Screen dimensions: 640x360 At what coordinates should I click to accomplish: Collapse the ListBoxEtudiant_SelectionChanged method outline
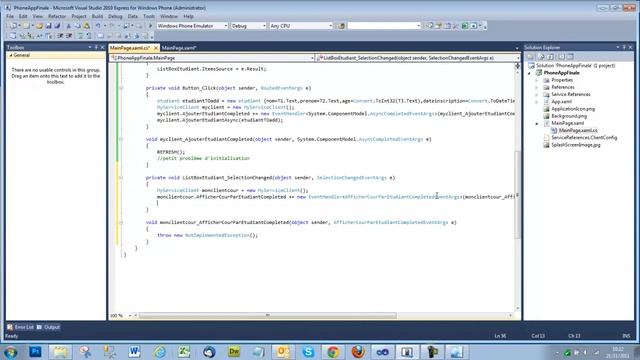click(x=121, y=178)
